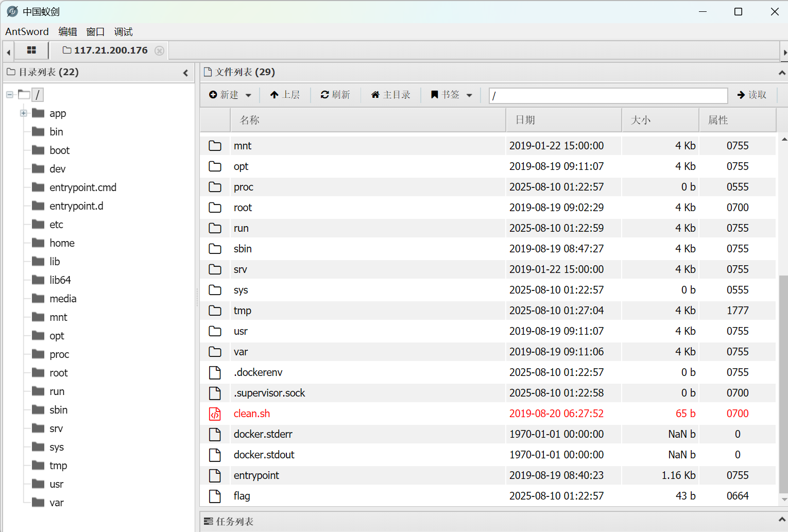
Task: Click the file list vertical scrollbar
Action: (783, 384)
